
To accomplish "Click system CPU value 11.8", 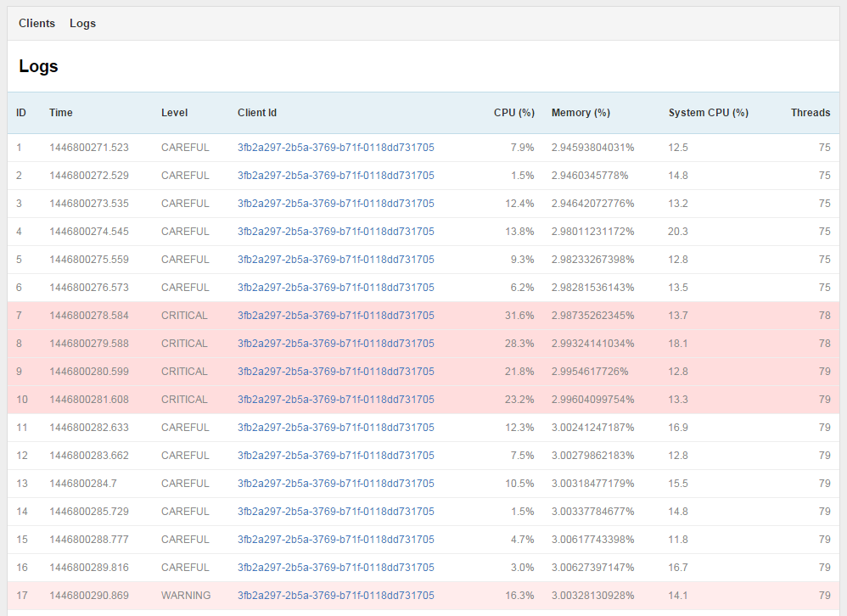I will 678,540.
